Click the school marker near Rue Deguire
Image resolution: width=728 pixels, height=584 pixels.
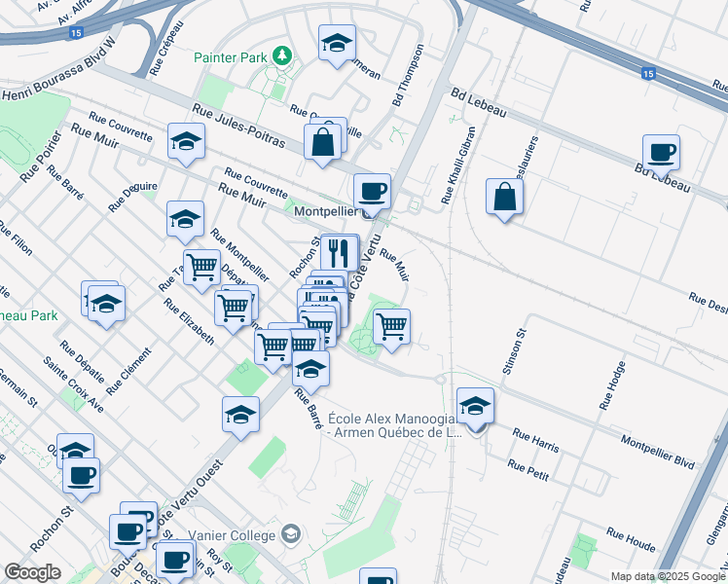point(185,219)
